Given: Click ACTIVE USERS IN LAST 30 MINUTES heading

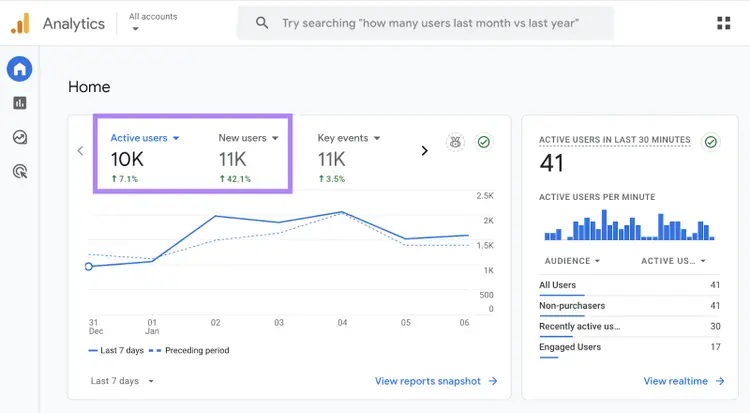Looking at the screenshot, I should click(615, 140).
